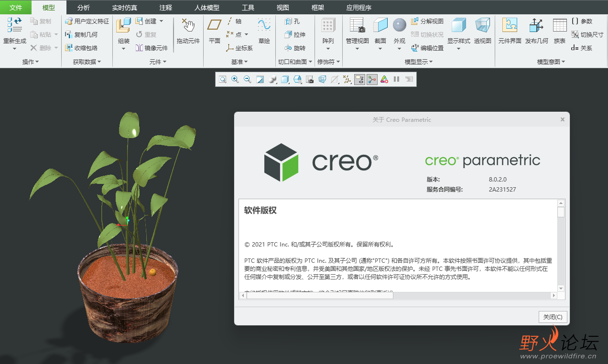Click the Assemble (组装) icon
608x364 pixels.
(124, 25)
